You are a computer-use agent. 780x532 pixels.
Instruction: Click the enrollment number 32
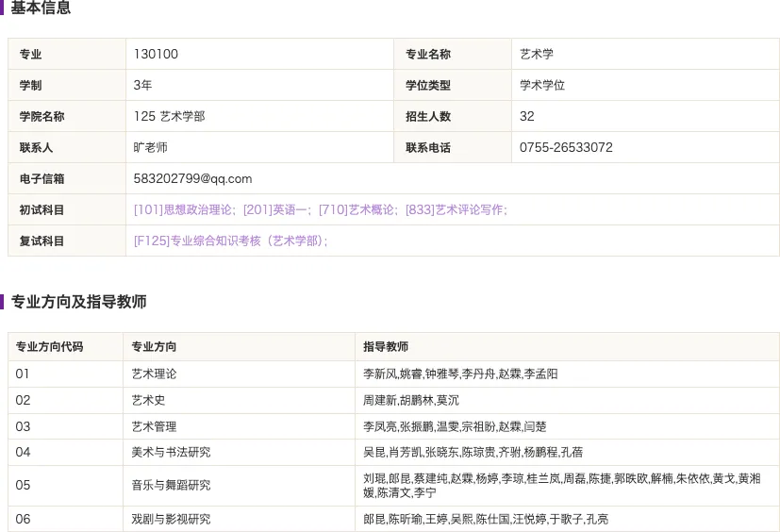tap(527, 116)
